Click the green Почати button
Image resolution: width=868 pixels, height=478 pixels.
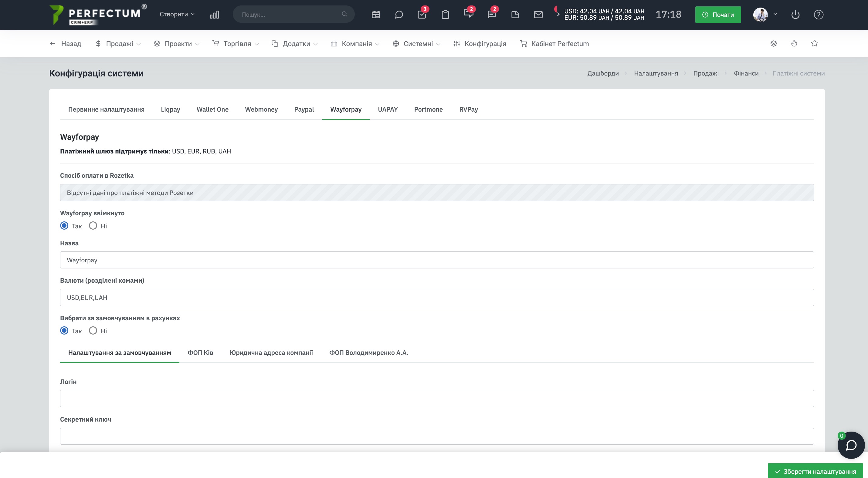(x=718, y=15)
